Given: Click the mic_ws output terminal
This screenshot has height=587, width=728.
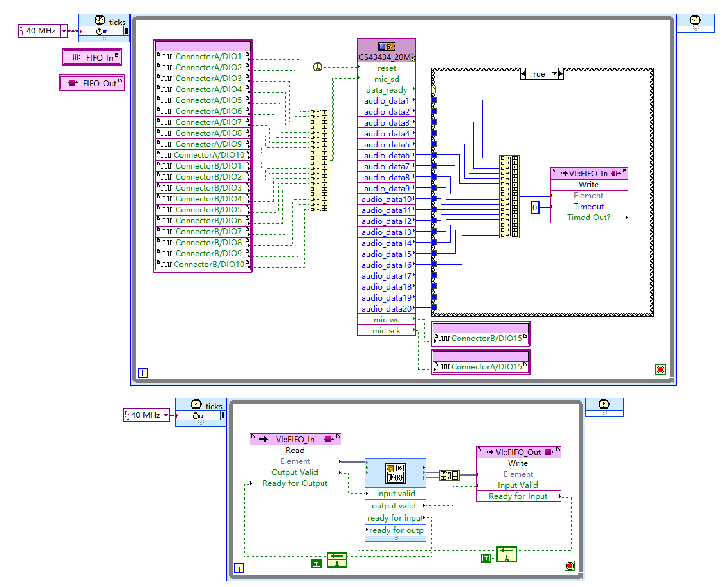Looking at the screenshot, I should pos(387,320).
